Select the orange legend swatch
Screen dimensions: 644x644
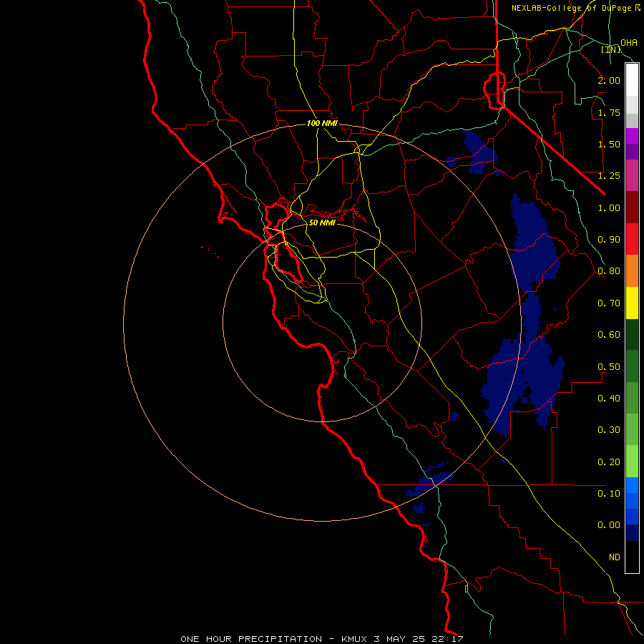pos(632,271)
